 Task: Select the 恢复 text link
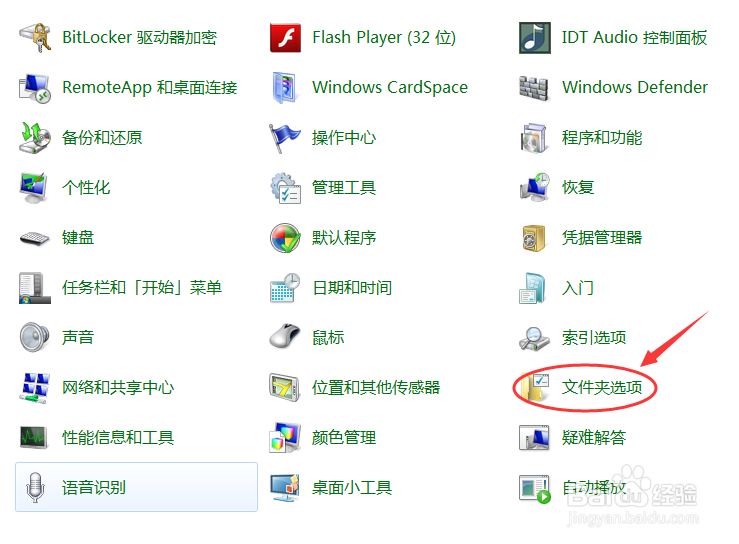pos(578,188)
